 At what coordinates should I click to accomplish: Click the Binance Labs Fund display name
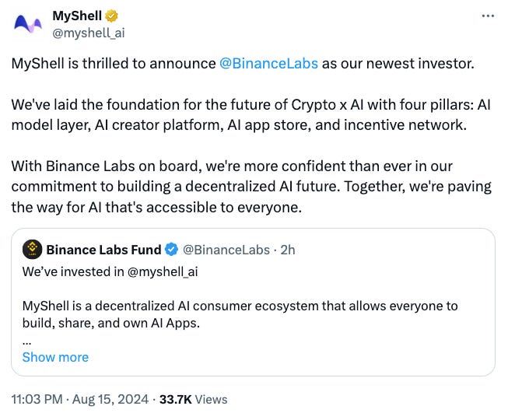coord(103,250)
